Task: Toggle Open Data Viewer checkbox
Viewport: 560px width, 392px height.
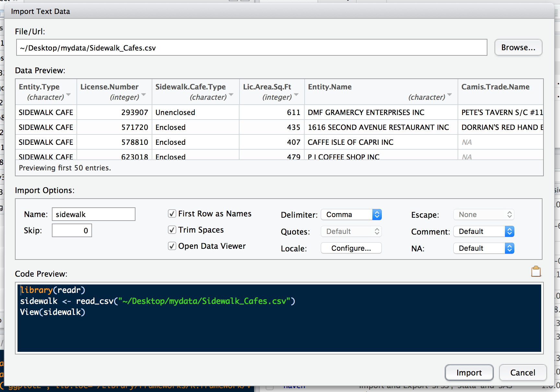Action: 172,246
